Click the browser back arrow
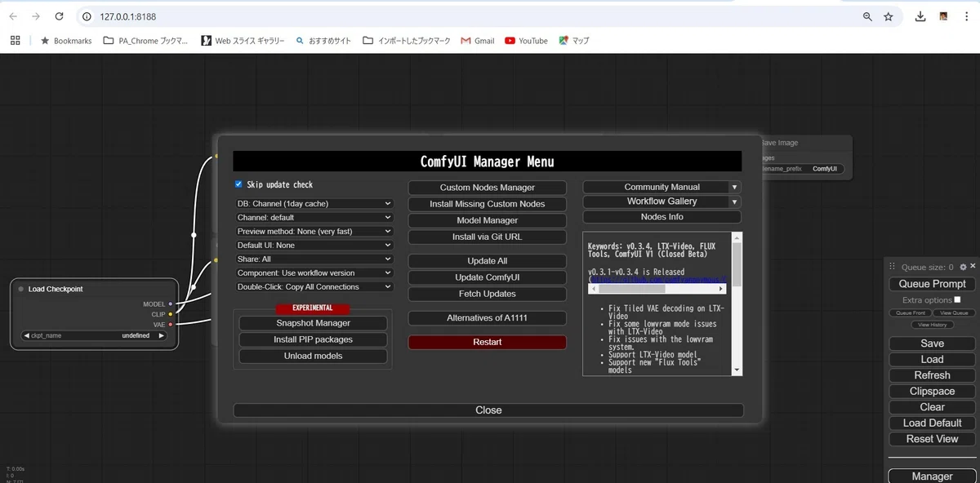Screen dimensions: 980x483 click(13, 16)
